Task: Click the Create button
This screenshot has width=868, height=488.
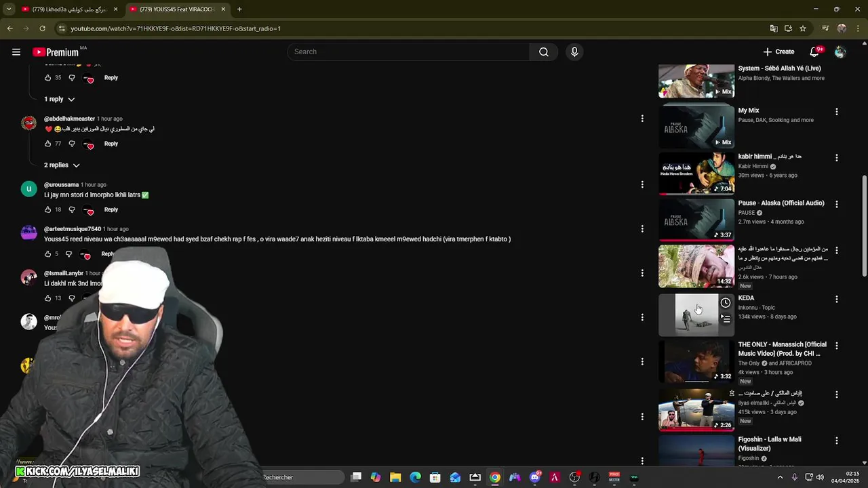Action: click(778, 52)
